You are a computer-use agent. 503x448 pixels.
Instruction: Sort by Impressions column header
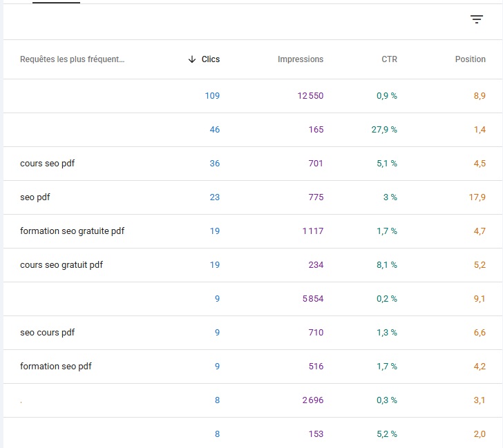click(301, 59)
